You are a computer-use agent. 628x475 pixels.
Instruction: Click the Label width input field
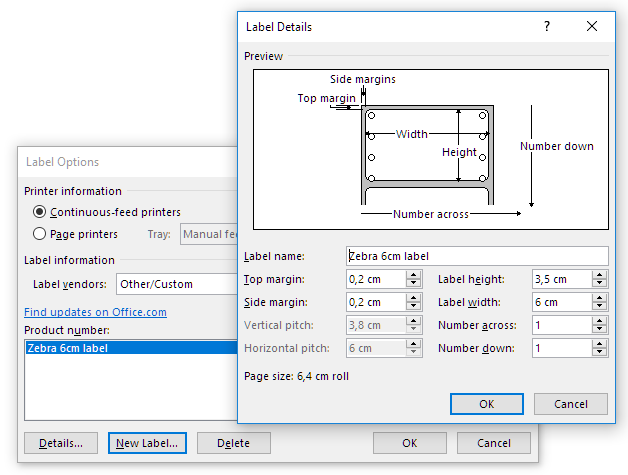[563, 302]
